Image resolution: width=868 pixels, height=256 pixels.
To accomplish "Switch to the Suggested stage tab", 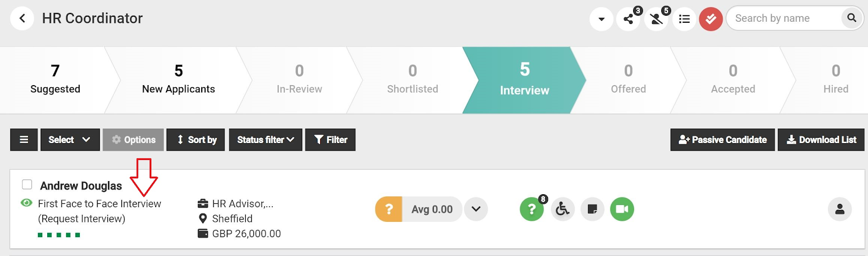I will point(55,80).
